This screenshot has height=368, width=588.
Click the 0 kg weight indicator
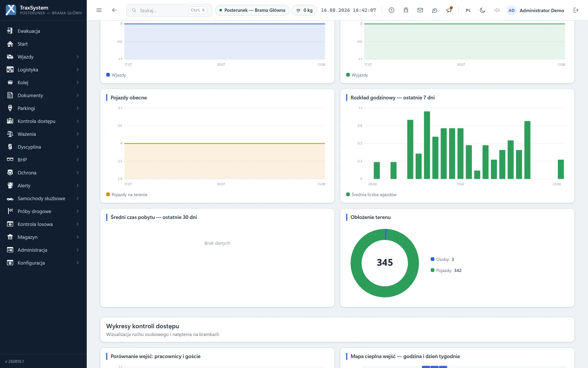point(304,10)
